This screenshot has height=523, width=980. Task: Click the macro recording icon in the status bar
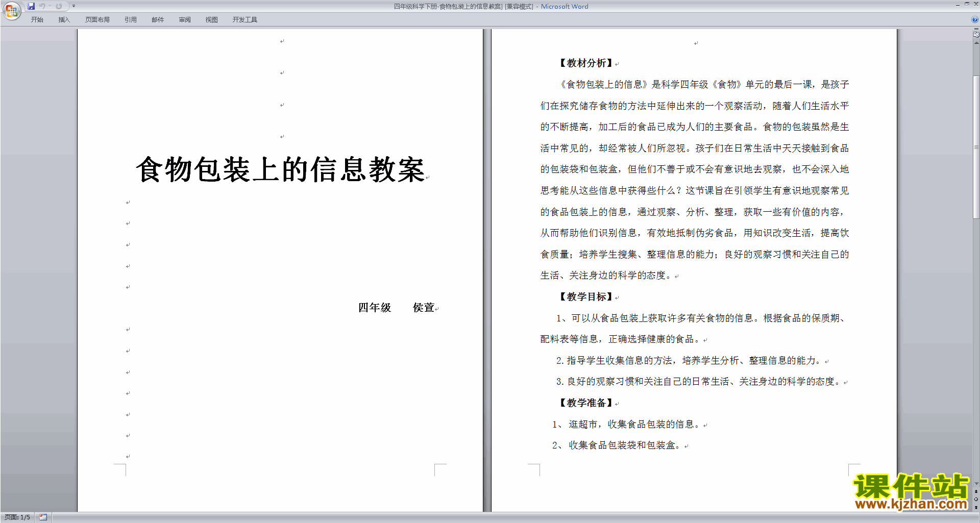pyautogui.click(x=43, y=517)
